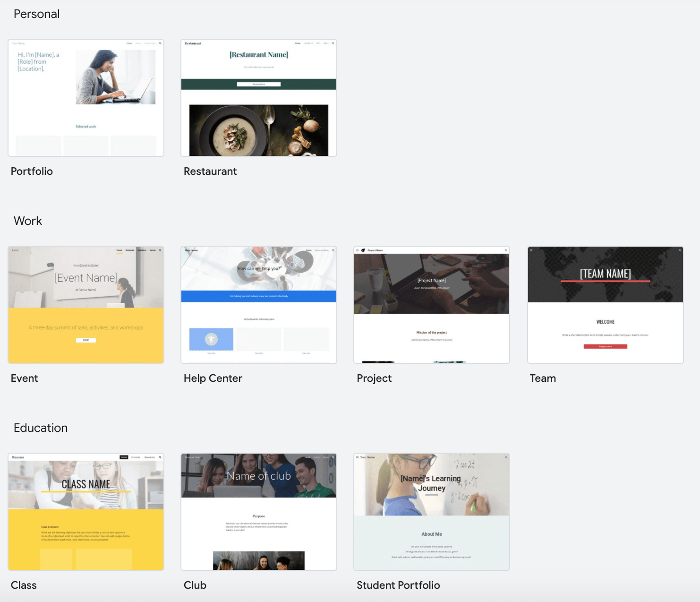Choose the Event template thumbnail

tap(86, 305)
